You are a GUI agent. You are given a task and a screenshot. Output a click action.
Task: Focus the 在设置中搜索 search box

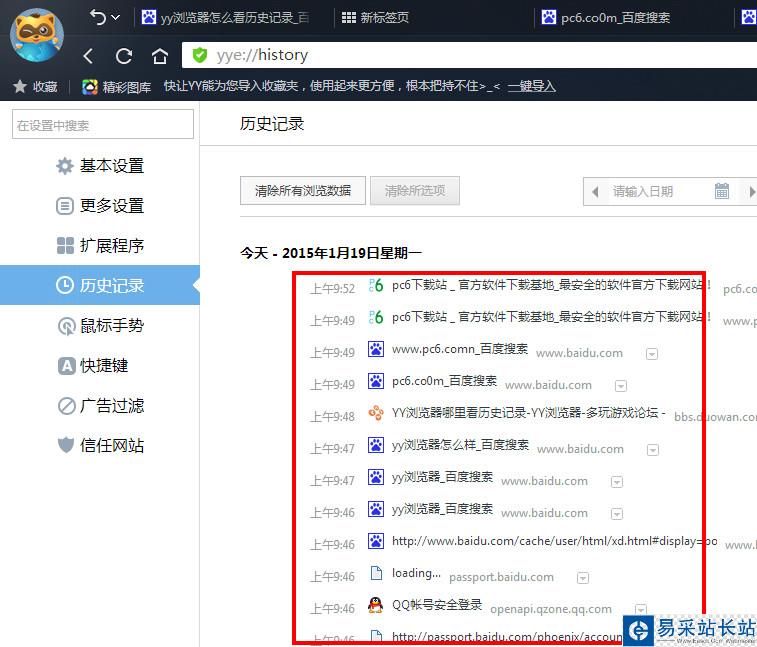tap(103, 125)
